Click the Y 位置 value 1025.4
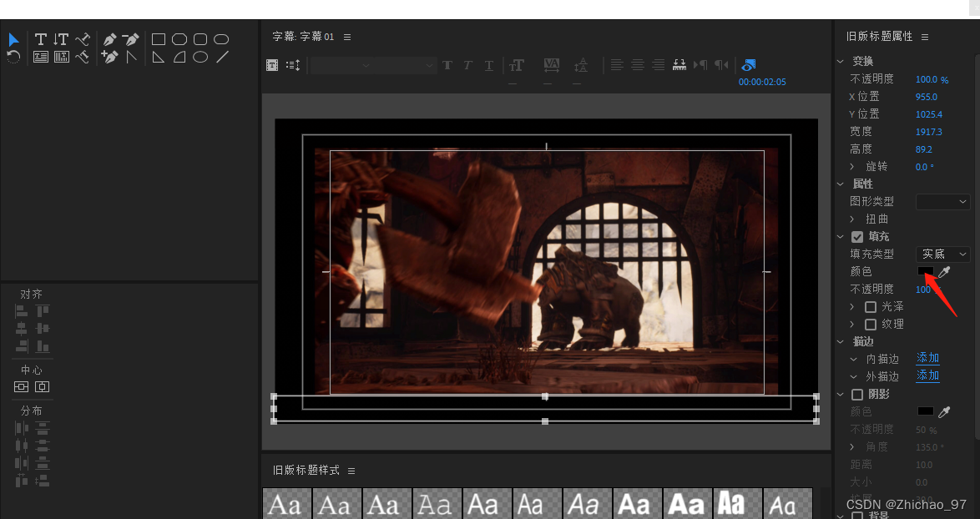980x519 pixels. [x=929, y=114]
